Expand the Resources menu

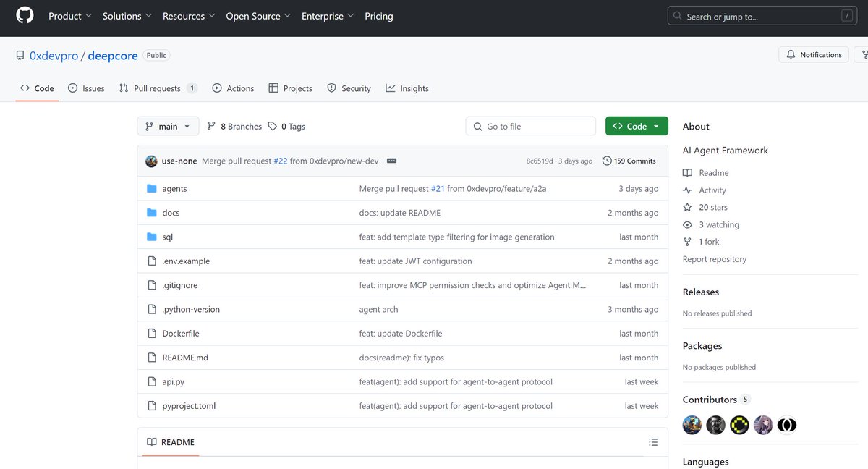(x=189, y=16)
